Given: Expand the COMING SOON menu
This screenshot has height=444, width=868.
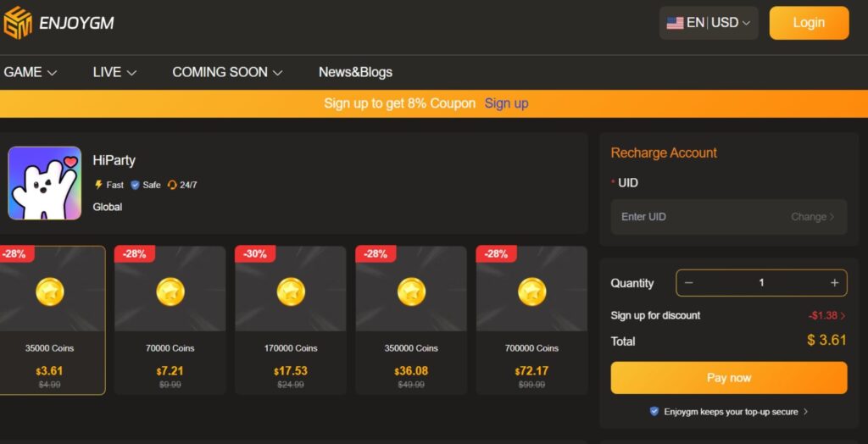Looking at the screenshot, I should pyautogui.click(x=227, y=72).
